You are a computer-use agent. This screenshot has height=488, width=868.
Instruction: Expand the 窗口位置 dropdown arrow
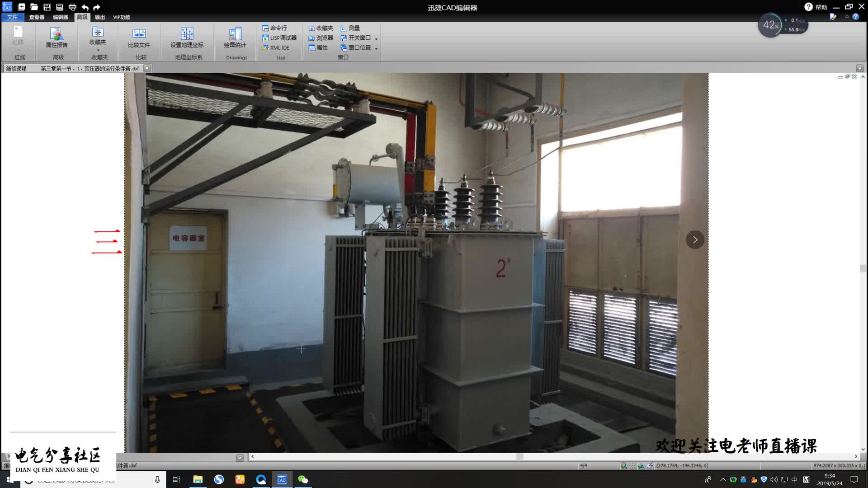point(376,48)
